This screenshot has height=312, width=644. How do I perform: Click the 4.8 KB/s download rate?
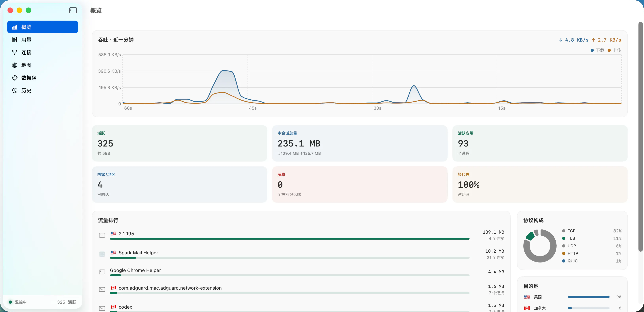(574, 40)
